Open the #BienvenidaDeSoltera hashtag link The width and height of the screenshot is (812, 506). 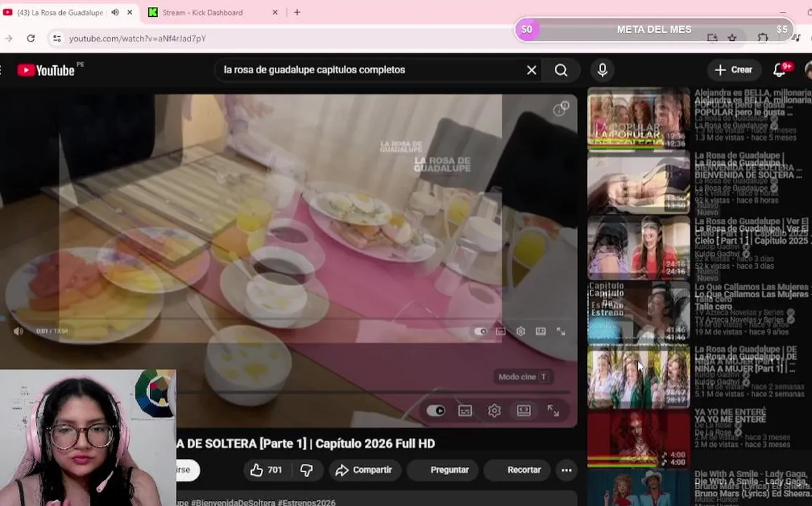click(x=233, y=502)
